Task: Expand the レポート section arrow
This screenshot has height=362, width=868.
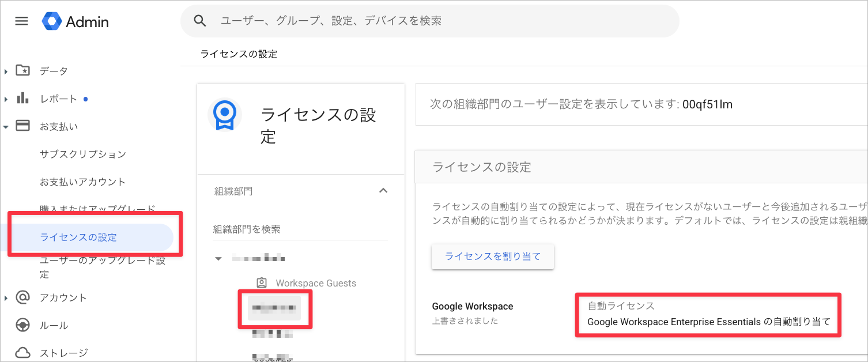Action: click(x=6, y=99)
